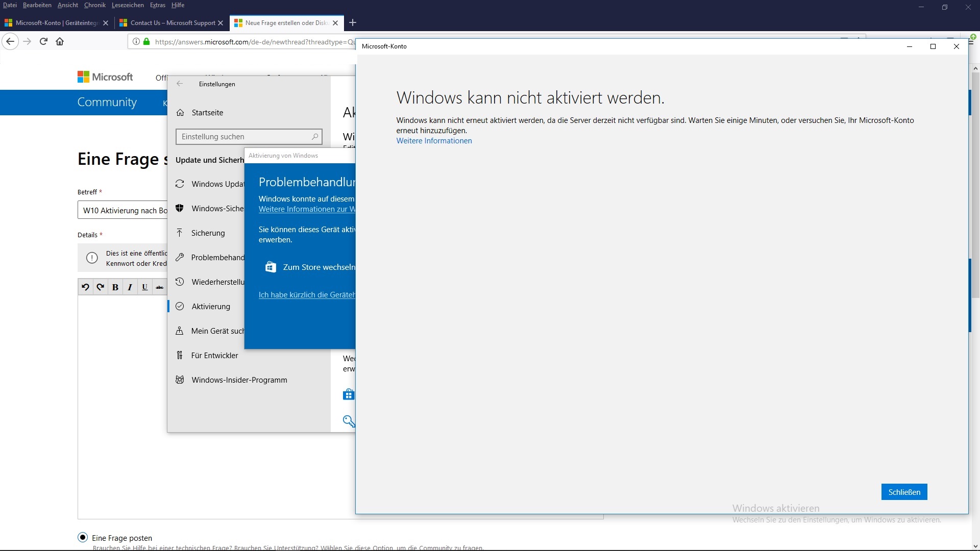This screenshot has height=551, width=980.
Task: Toggle italic formatting in editor toolbar
Action: click(130, 287)
